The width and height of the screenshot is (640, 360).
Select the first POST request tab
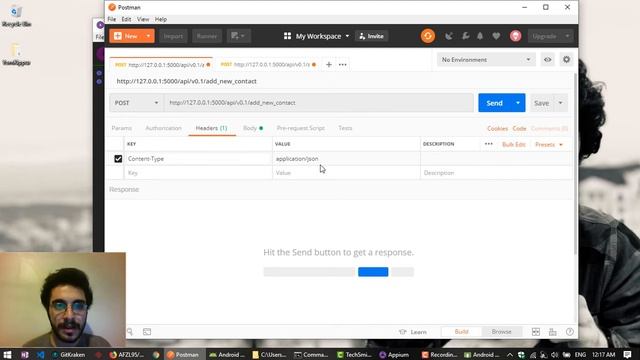[x=162, y=64]
